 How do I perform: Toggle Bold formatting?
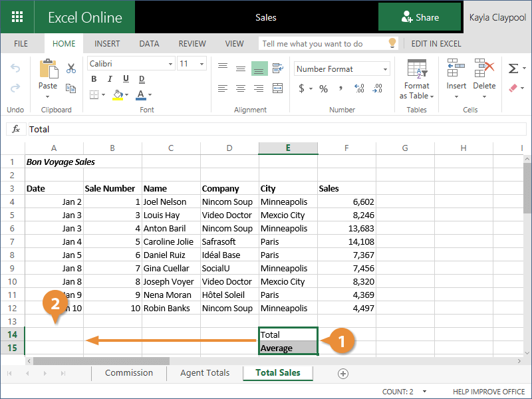[94, 79]
